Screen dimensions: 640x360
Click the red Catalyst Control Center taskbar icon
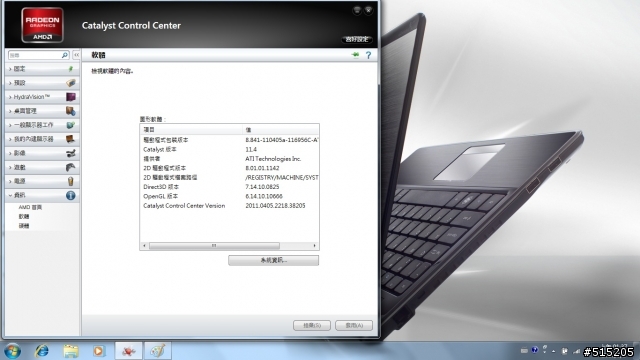click(x=129, y=351)
